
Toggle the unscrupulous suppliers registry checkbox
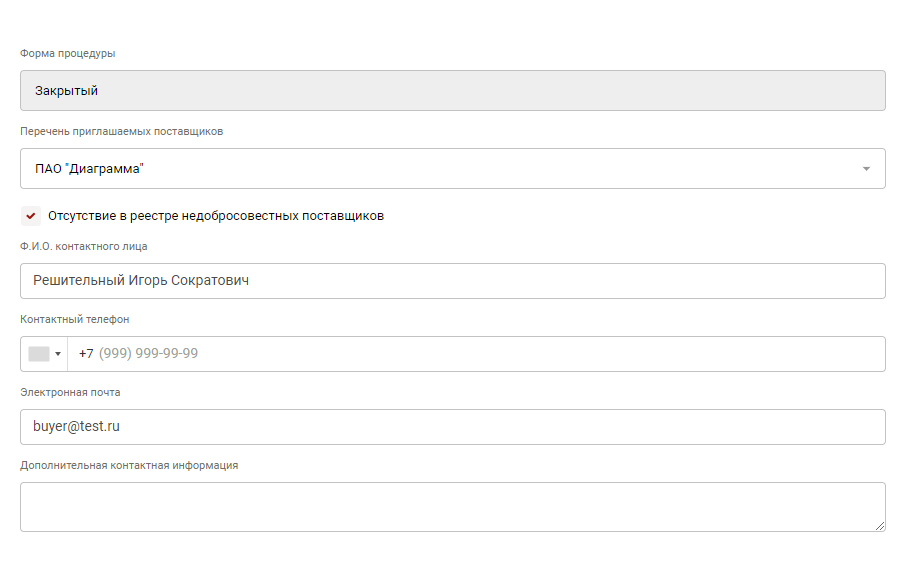31,216
